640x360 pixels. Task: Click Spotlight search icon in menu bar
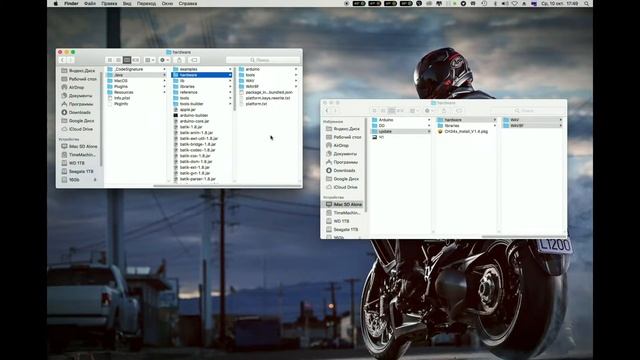(587, 3)
